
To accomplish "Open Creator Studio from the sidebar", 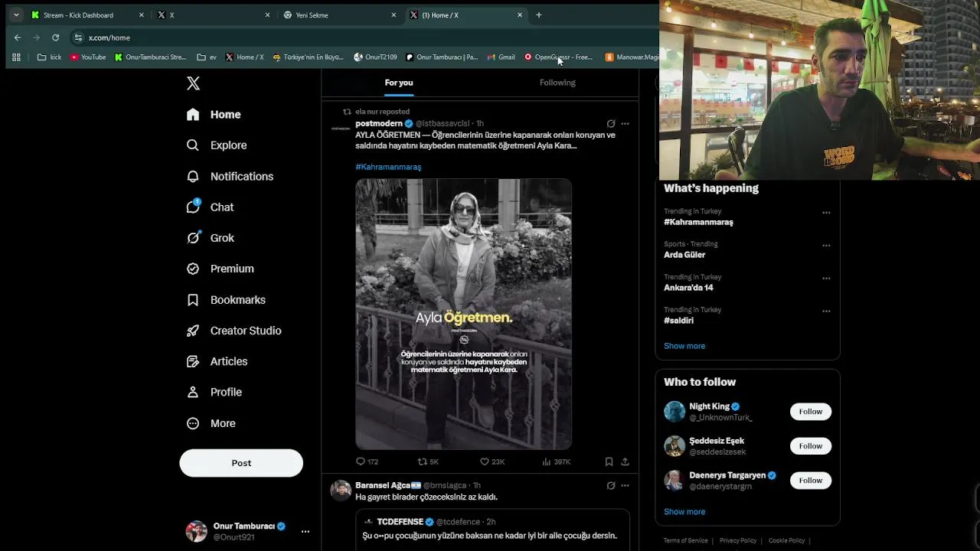I will (x=234, y=331).
